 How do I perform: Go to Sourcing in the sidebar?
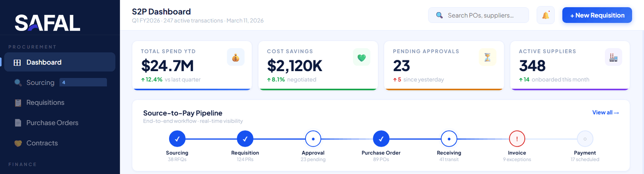tap(40, 82)
